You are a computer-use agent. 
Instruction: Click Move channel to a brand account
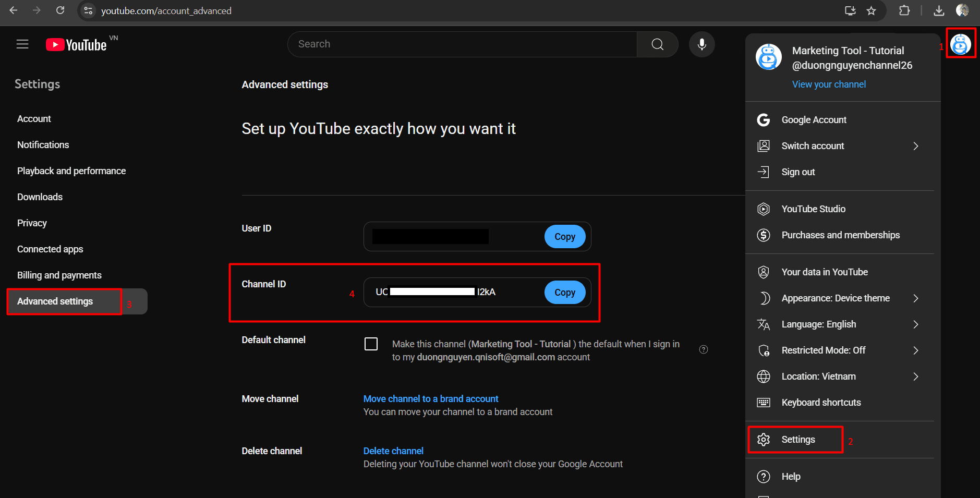pyautogui.click(x=431, y=399)
